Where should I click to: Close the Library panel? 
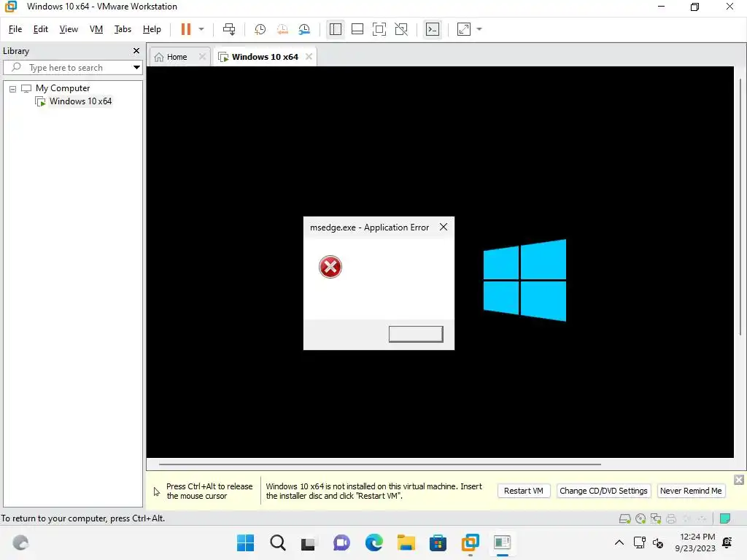[x=136, y=50]
